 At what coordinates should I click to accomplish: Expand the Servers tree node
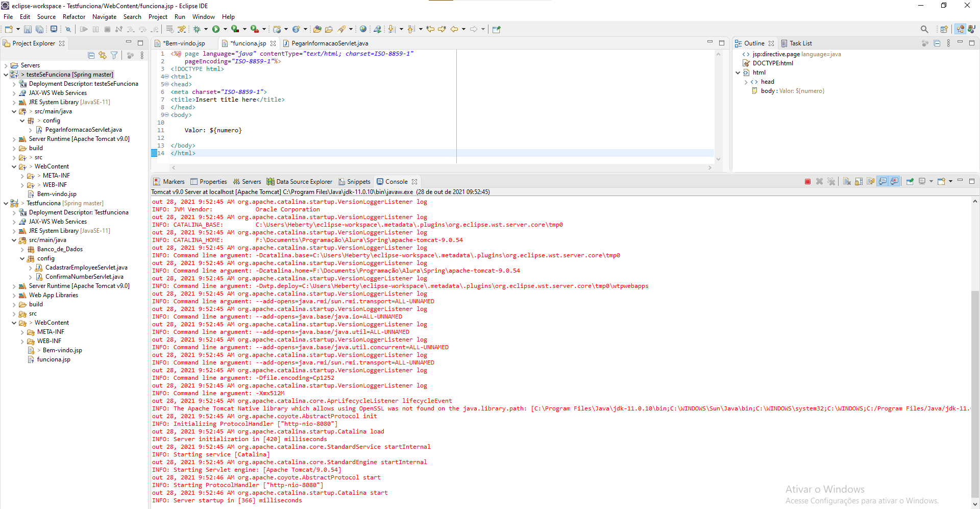[6, 65]
